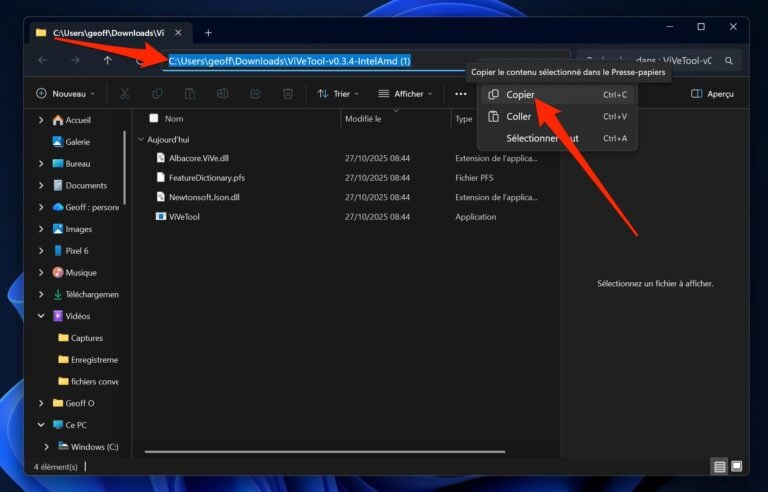Click the Rename icon in toolbar
Screen dimensions: 768x492
pyautogui.click(x=222, y=94)
